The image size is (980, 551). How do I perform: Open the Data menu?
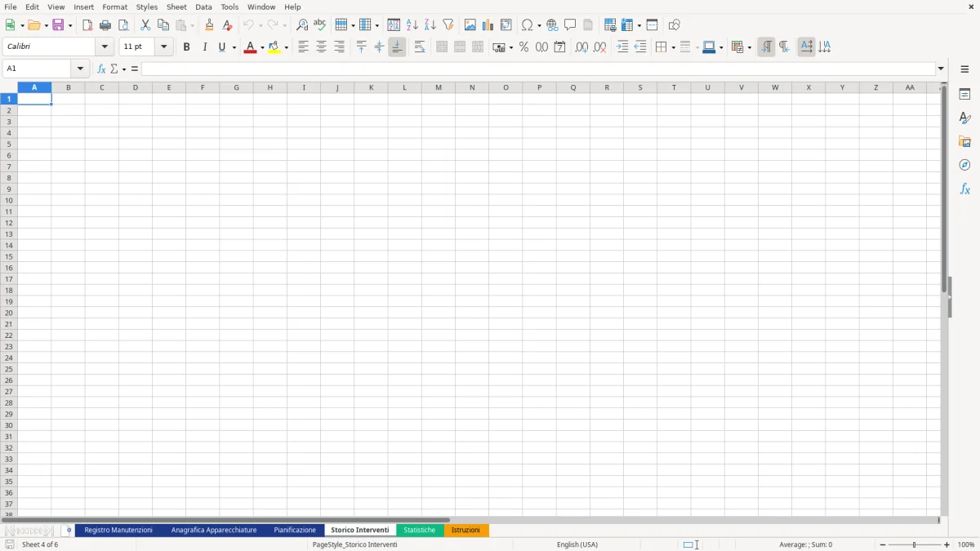pos(203,7)
